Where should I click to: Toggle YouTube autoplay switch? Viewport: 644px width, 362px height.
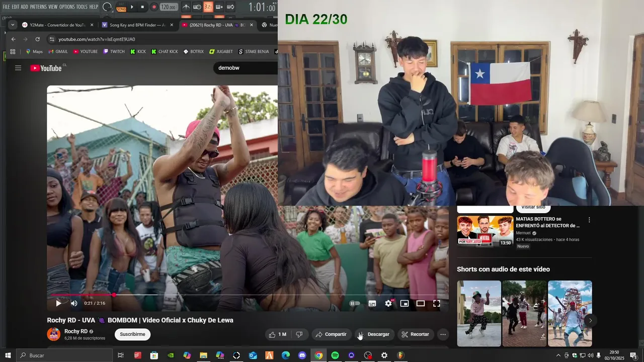coord(355,303)
